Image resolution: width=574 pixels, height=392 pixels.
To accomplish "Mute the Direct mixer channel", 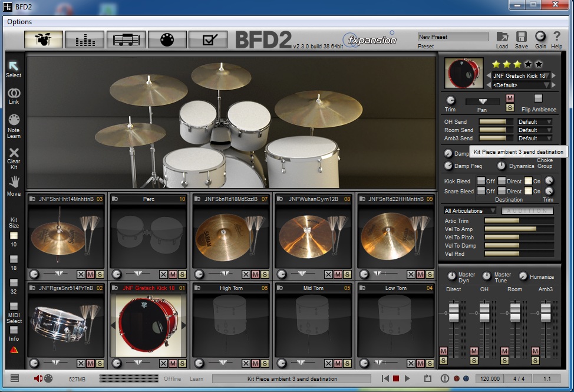I will tap(443, 351).
